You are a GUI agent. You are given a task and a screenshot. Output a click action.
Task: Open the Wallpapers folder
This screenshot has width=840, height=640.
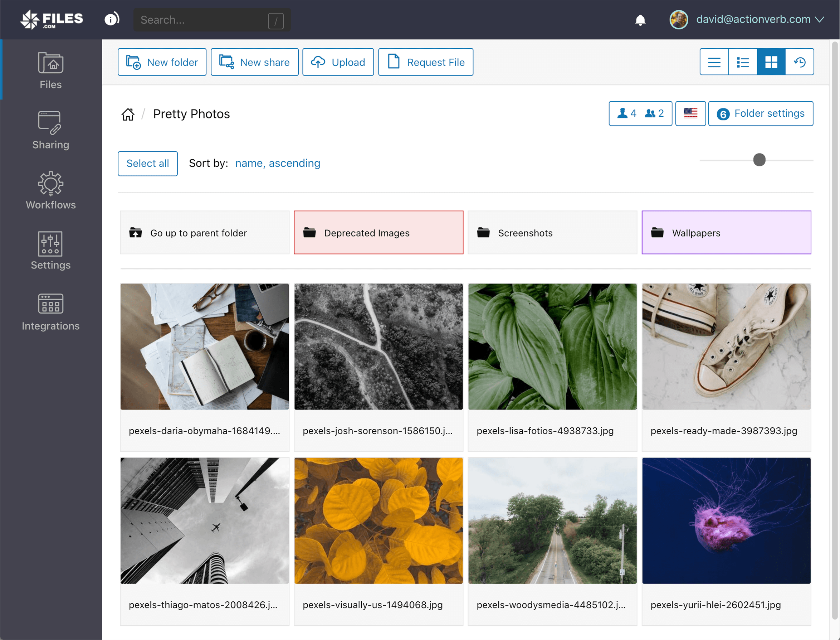click(726, 233)
